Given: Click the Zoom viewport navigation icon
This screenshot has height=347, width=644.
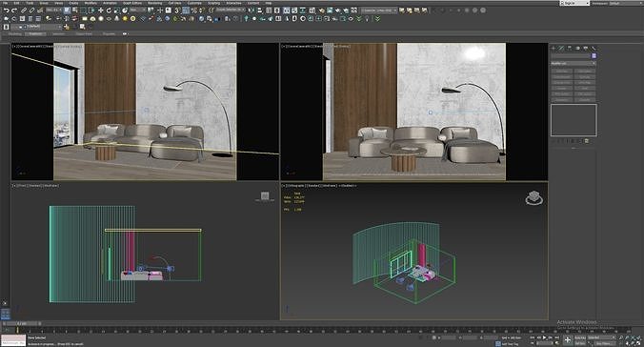Looking at the screenshot, I should pyautogui.click(x=620, y=337).
